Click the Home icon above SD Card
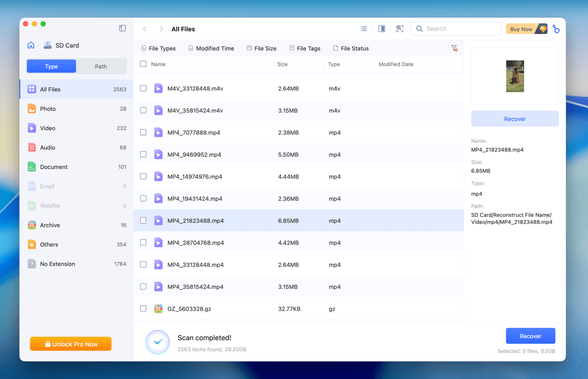The image size is (588, 379). pyautogui.click(x=30, y=45)
